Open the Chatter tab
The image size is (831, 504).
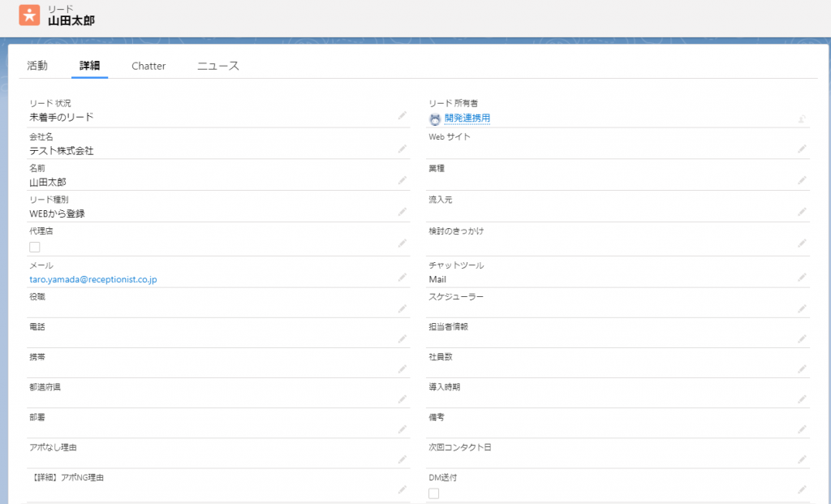pyautogui.click(x=149, y=66)
